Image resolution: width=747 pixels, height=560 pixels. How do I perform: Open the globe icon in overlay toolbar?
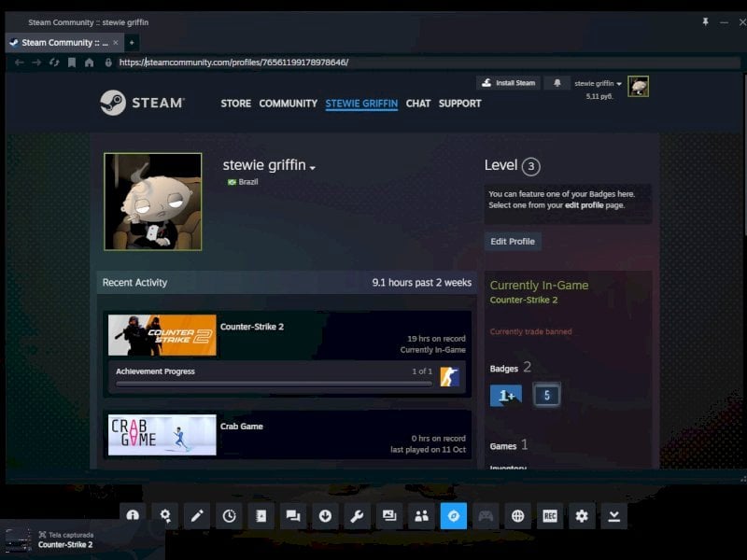pos(518,516)
